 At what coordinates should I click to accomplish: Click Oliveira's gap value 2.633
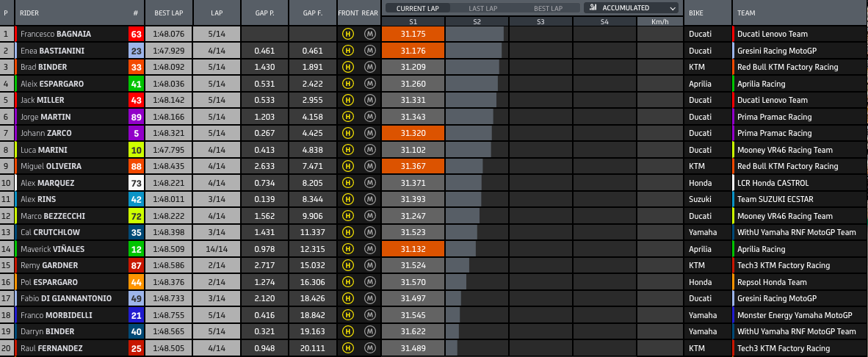pos(264,166)
